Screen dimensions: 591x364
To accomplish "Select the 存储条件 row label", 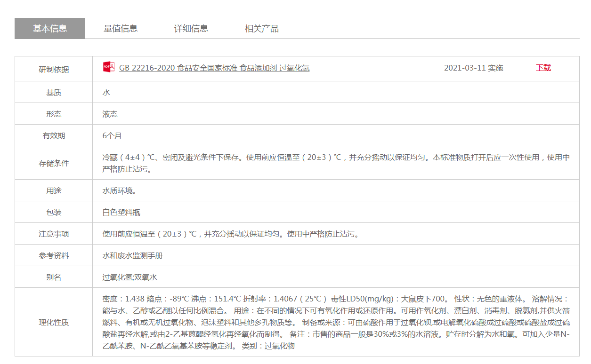I will click(x=54, y=163).
